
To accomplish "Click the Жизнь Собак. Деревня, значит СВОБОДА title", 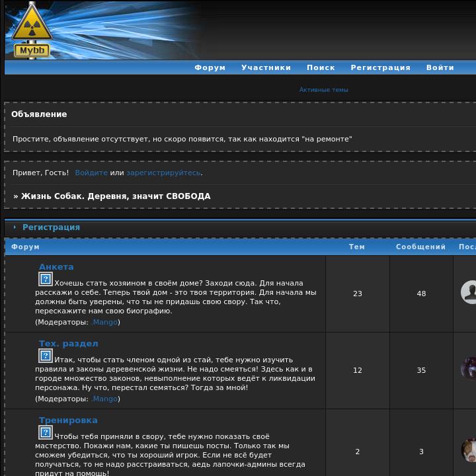I will tap(116, 196).
